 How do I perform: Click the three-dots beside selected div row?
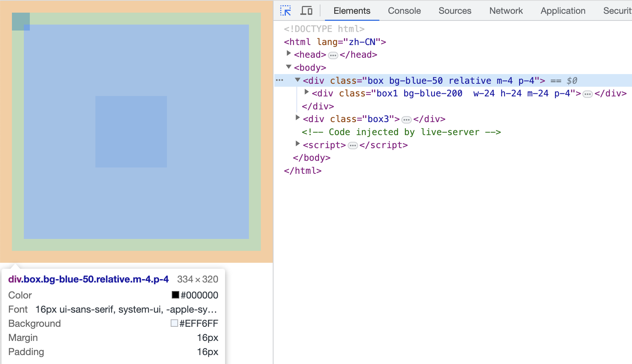coord(279,80)
